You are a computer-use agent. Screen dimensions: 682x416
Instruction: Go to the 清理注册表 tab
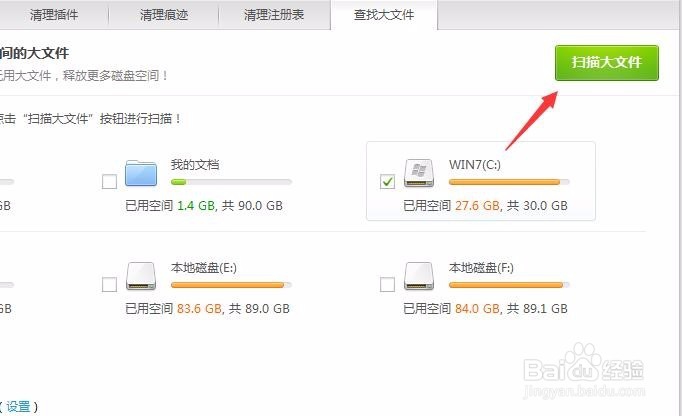tap(274, 15)
